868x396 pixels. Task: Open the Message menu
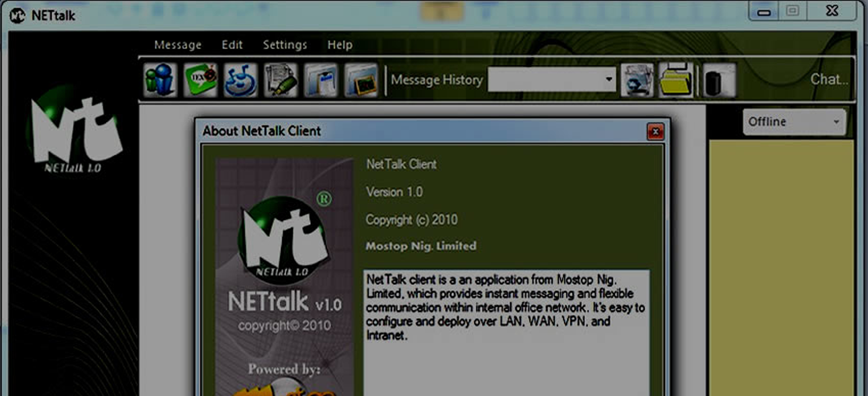pyautogui.click(x=178, y=45)
